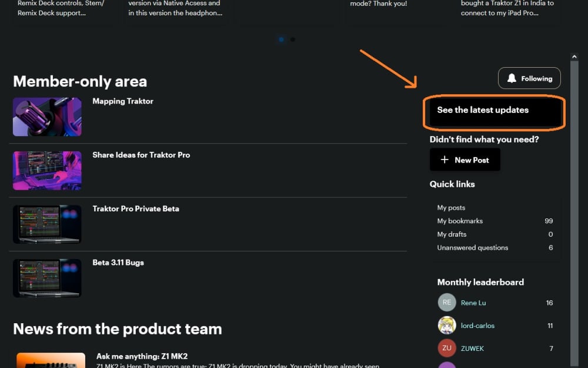Viewport: 588px width, 368px height.
Task: Click Traktor Pro Private Beta thumbnail
Action: [47, 224]
